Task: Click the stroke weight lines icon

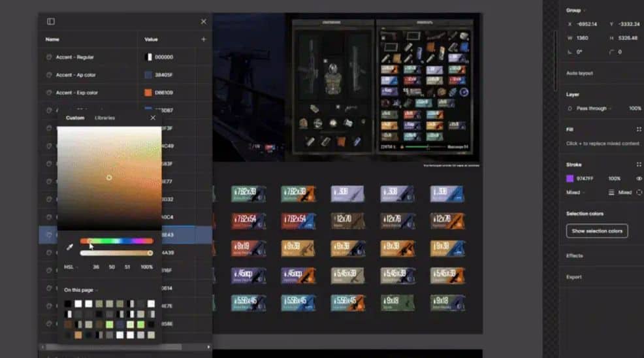Action: coord(611,193)
